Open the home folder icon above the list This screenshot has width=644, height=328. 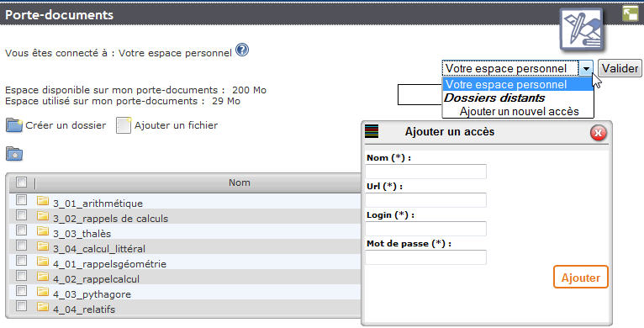(14, 154)
